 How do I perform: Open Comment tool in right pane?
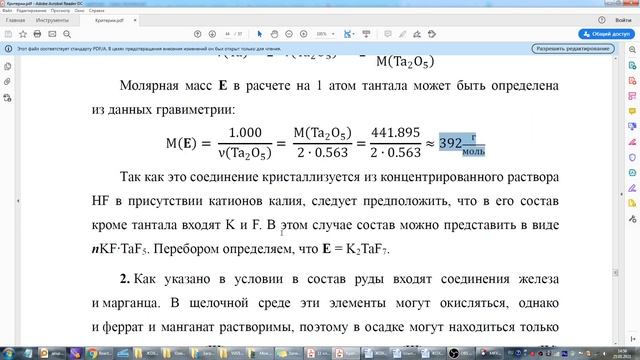pyautogui.click(x=632, y=111)
